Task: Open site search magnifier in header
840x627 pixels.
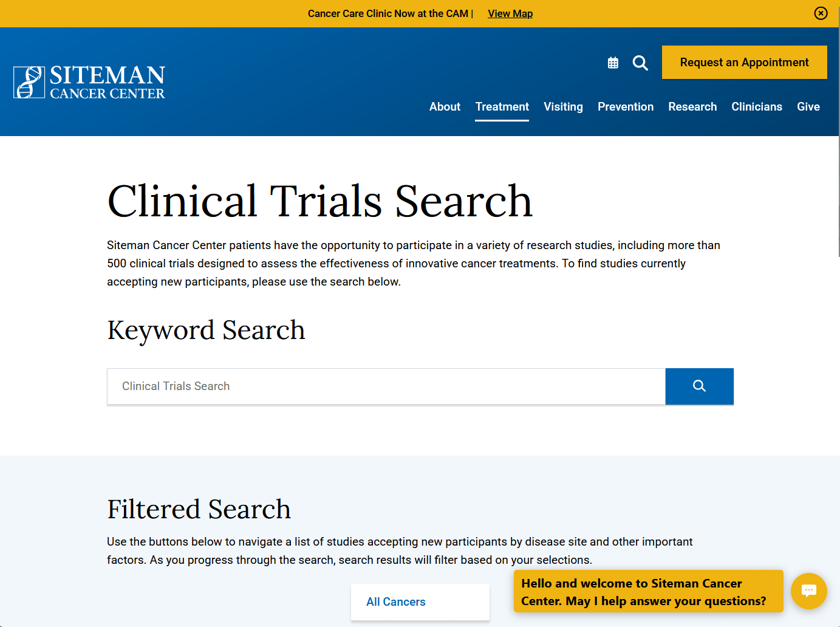Action: (640, 63)
